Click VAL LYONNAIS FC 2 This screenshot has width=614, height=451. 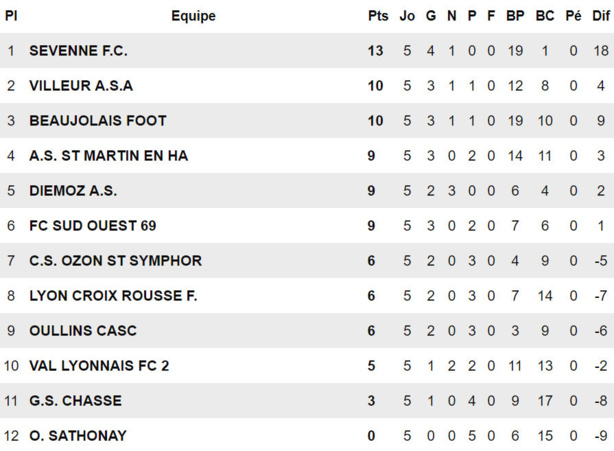point(99,366)
